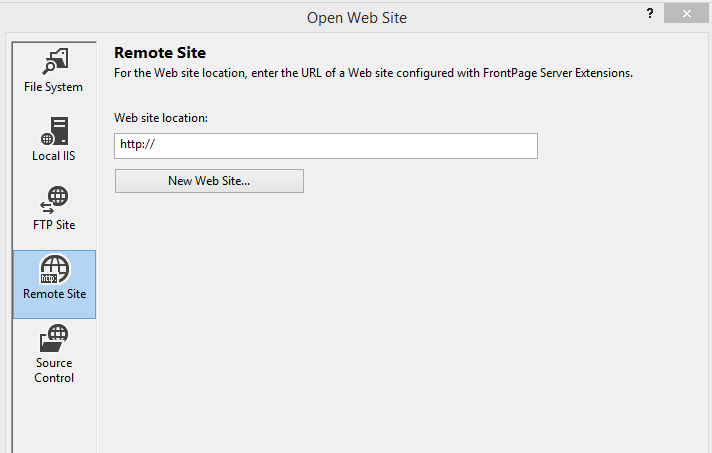Select the File System folder-search icon
Image resolution: width=712 pixels, height=453 pixels.
55,61
